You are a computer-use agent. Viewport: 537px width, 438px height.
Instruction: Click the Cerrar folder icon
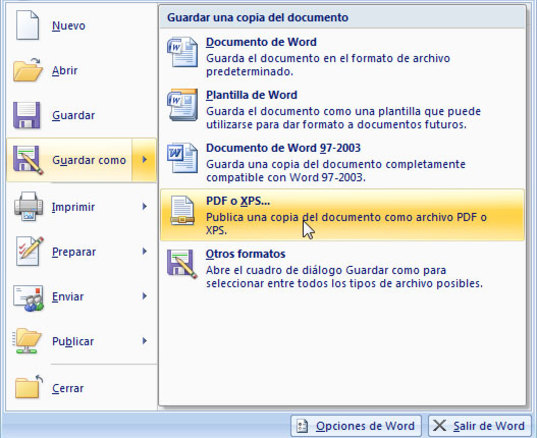(x=28, y=387)
